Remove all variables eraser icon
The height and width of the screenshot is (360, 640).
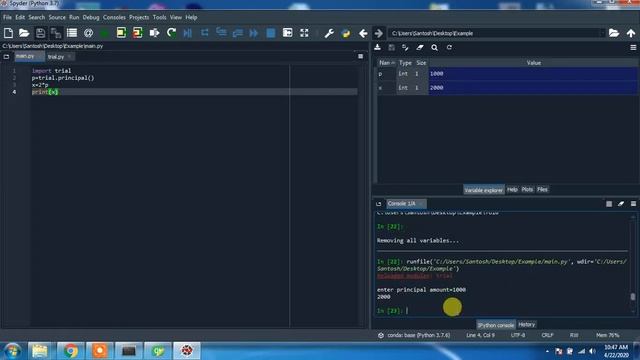pyautogui.click(x=420, y=47)
